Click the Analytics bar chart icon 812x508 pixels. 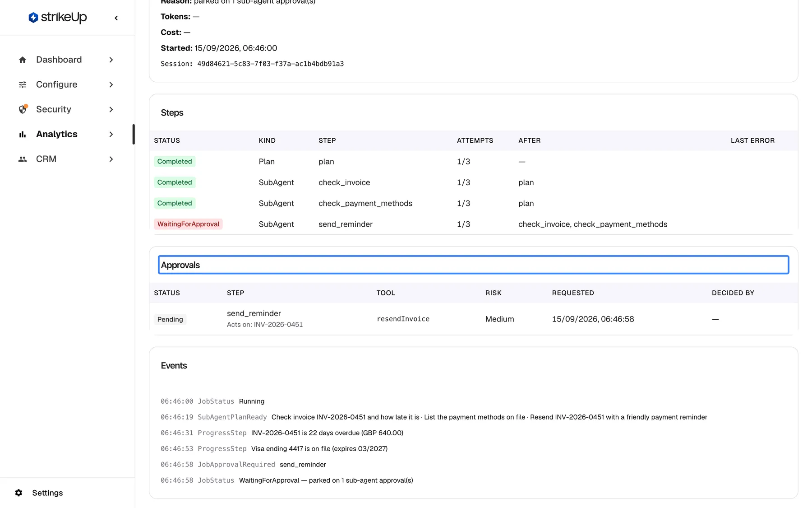pyautogui.click(x=23, y=134)
